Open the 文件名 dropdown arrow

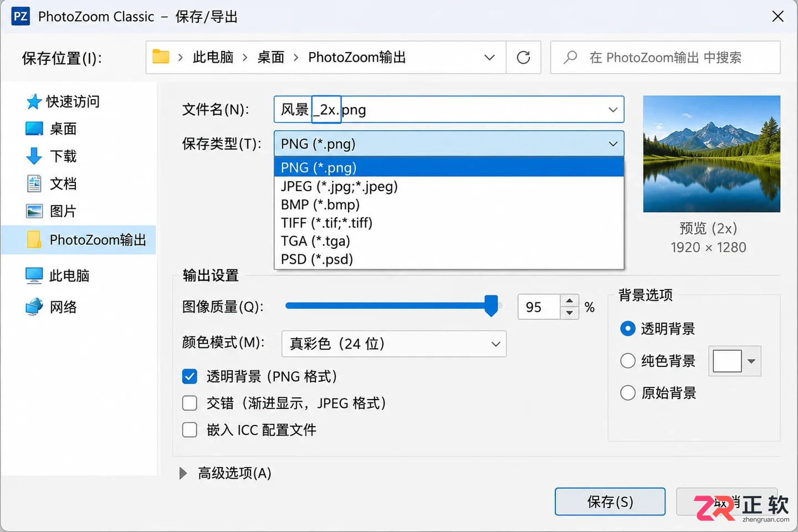point(613,110)
